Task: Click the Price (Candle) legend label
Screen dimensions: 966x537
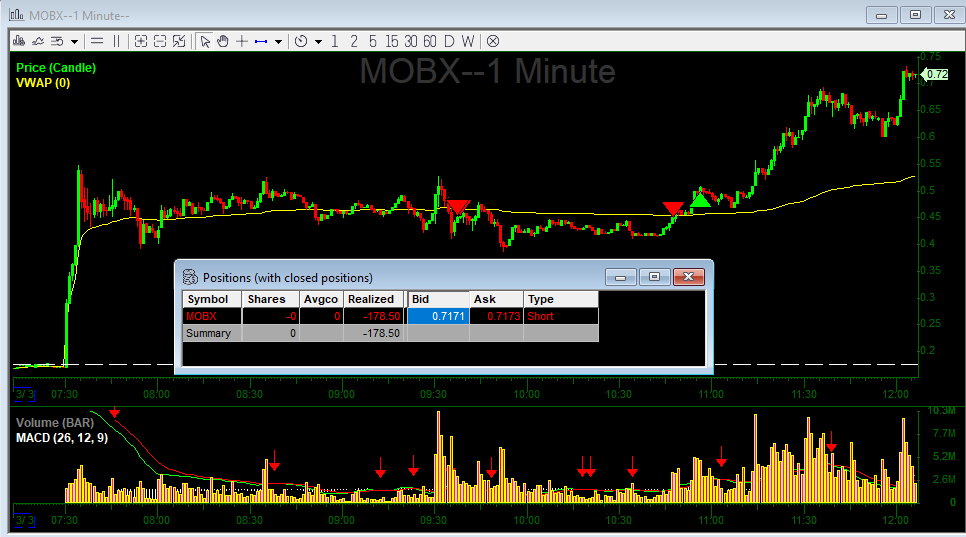Action: (x=56, y=68)
